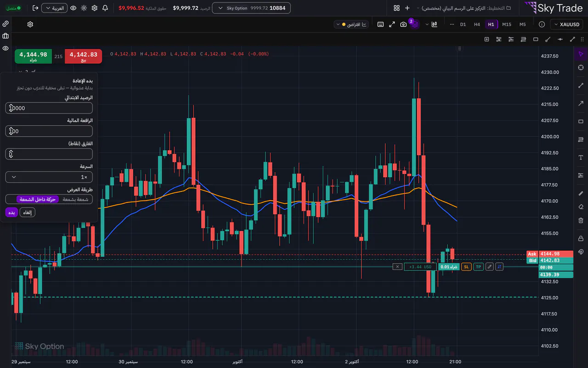Select the eraser tool in right toolbar

(x=581, y=207)
